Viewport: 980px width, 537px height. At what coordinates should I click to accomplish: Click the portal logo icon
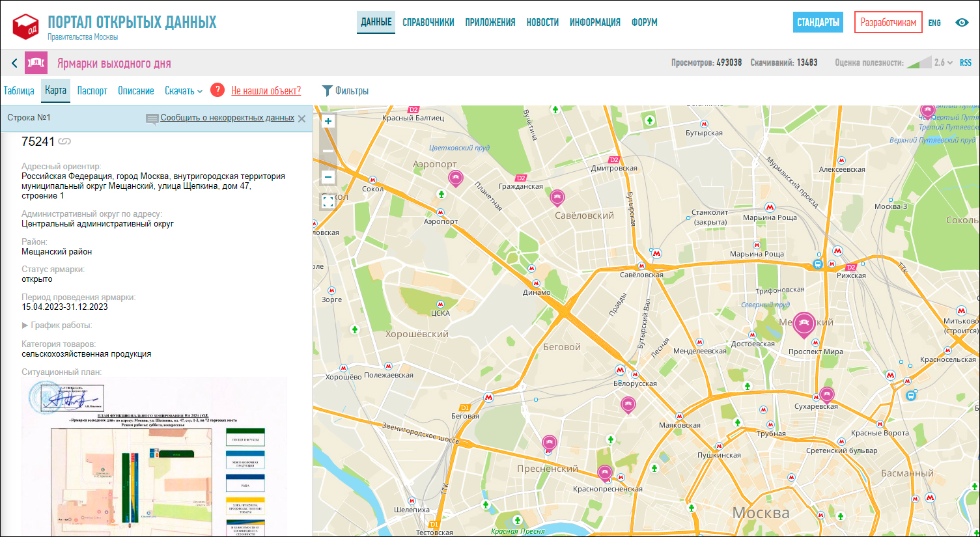click(26, 26)
